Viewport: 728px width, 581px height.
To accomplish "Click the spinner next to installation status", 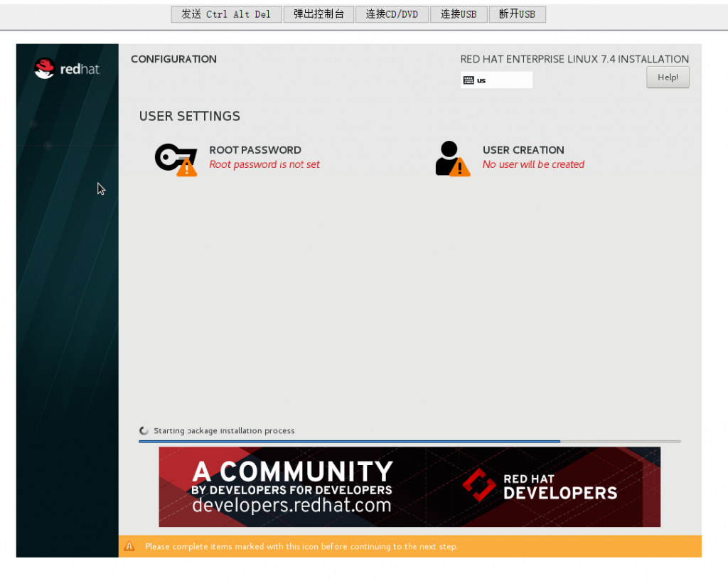I will click(144, 430).
